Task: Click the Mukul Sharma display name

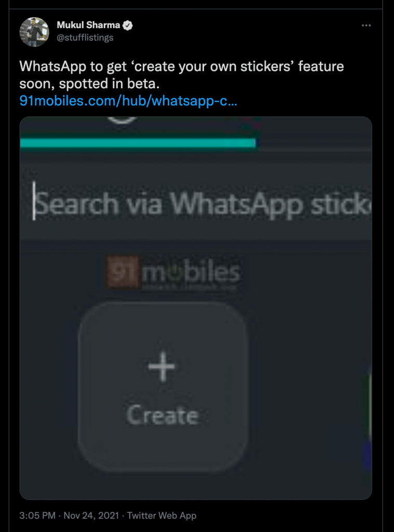Action: point(88,25)
